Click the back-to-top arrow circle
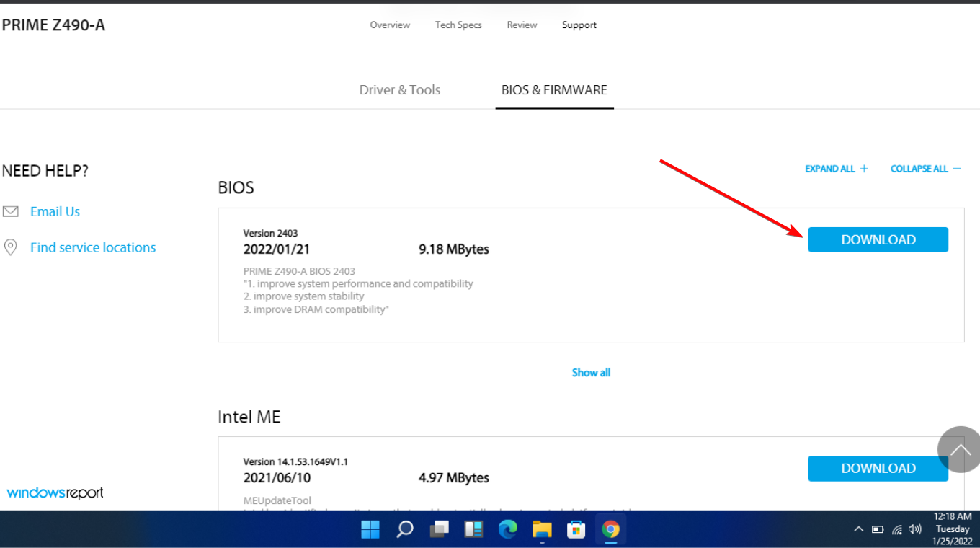Viewport: 980px width, 548px height. click(x=960, y=449)
